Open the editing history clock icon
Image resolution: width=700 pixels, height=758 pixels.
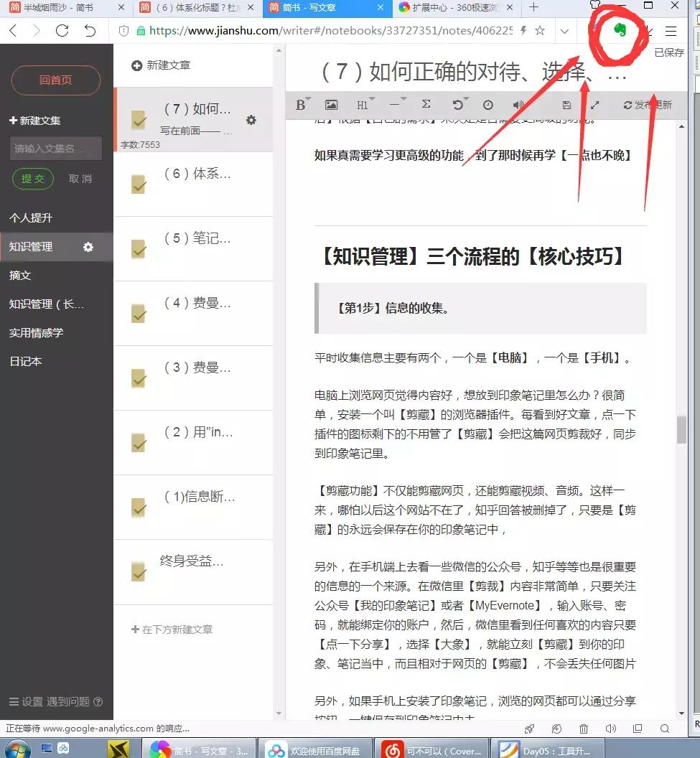[488, 105]
